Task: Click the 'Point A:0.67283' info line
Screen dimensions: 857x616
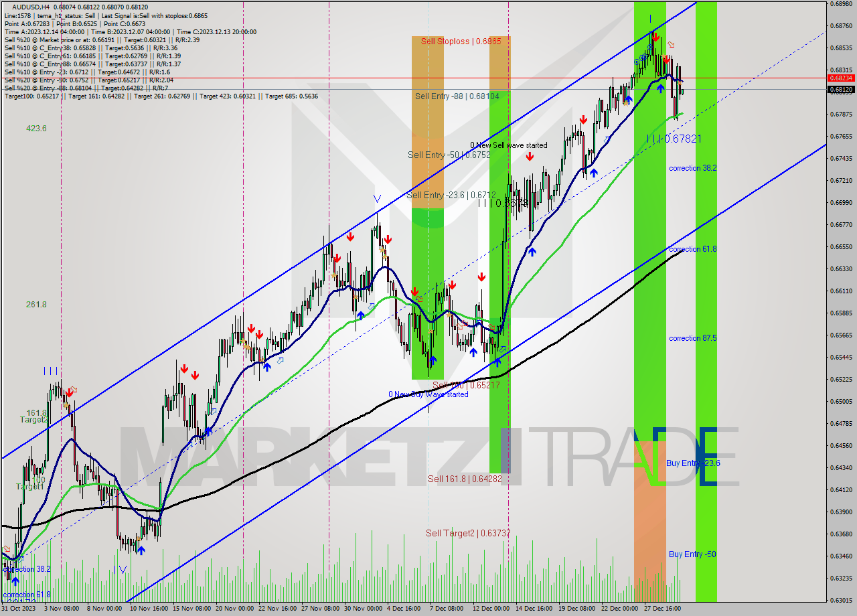Action: click(x=75, y=23)
